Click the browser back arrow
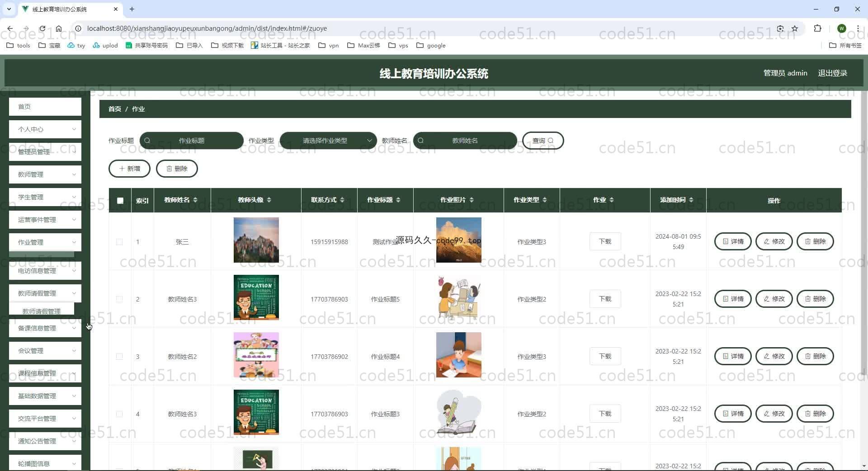Screen dimensions: 868x471 (10, 28)
